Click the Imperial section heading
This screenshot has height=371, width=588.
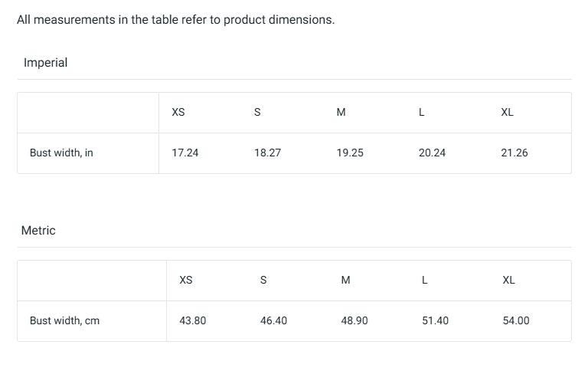45,63
